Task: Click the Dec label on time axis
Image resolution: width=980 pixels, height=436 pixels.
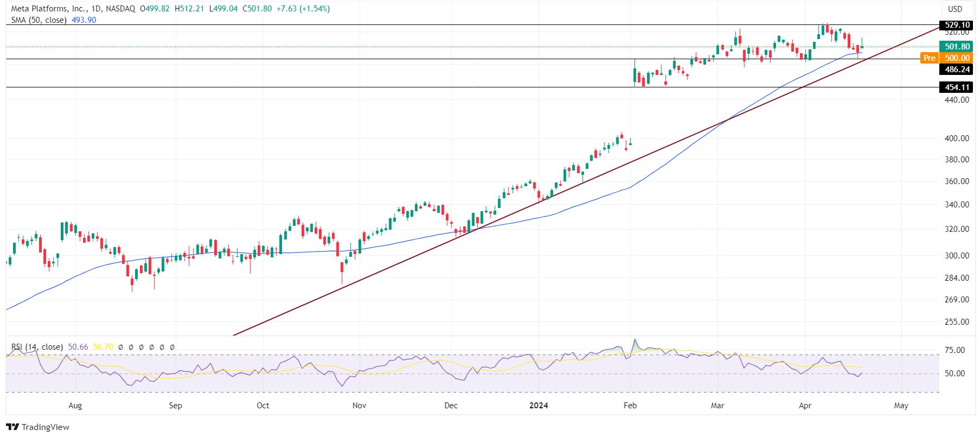Action: 451,406
